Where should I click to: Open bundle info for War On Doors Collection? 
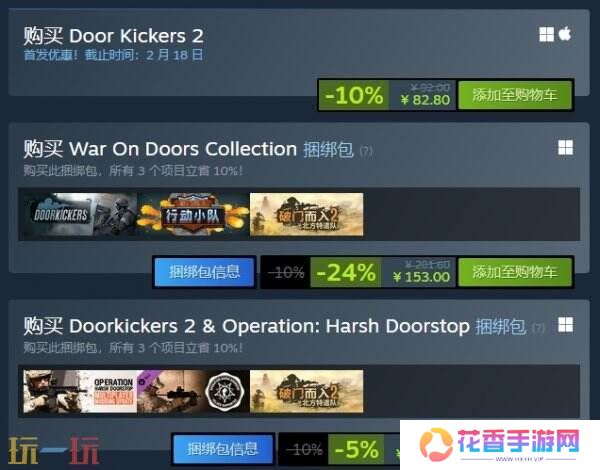point(204,272)
